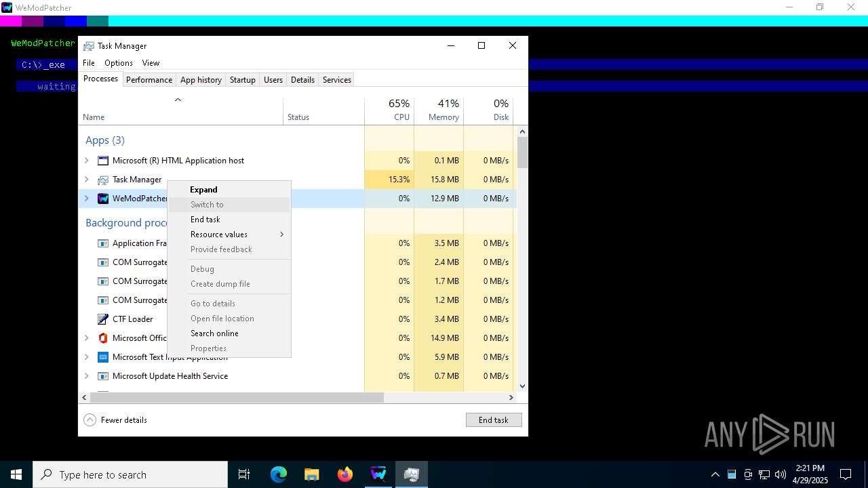Click the Microsoft Office process icon
Screen dimensions: 868x488
click(103, 338)
